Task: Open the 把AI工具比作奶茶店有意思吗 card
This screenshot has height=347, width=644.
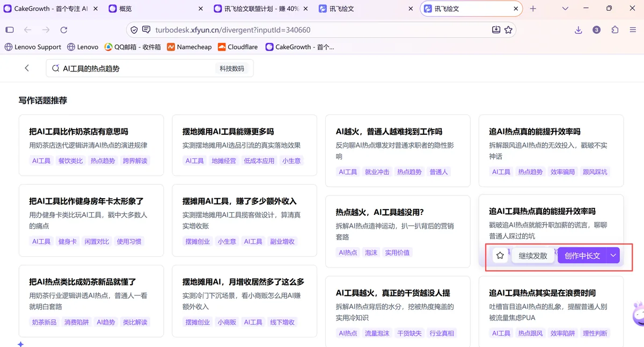Action: [91, 145]
